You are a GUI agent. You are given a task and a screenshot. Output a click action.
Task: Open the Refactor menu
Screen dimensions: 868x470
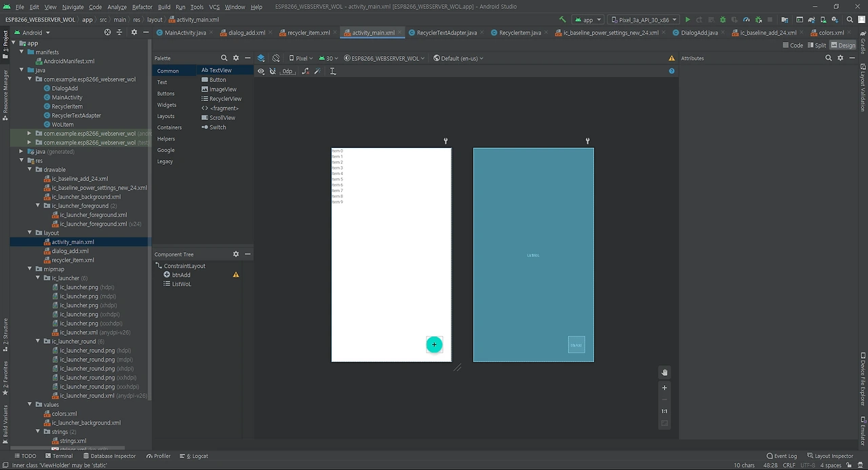tap(142, 7)
